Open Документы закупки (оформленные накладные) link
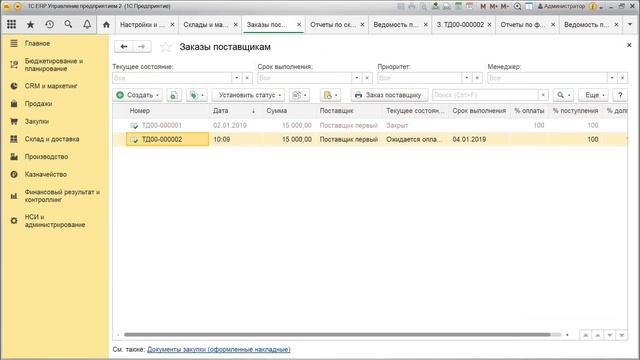 [x=218, y=349]
